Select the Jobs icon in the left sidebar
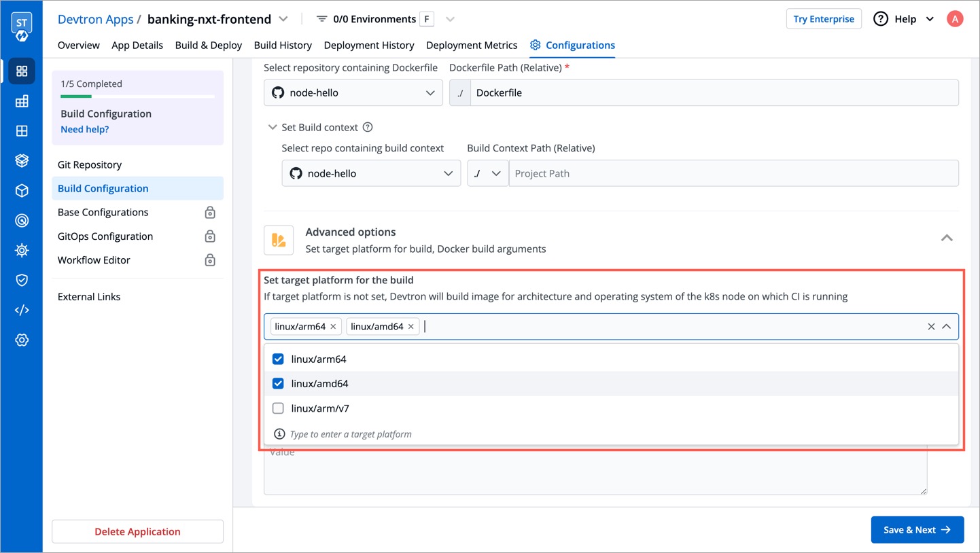 coord(22,131)
